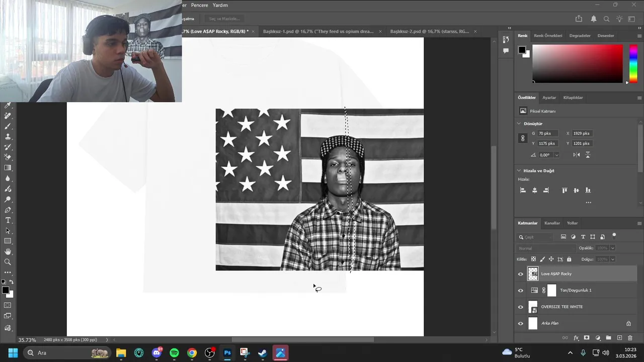Image resolution: width=644 pixels, height=362 pixels.
Task: Open the Özellikler panel menu
Action: click(x=639, y=98)
